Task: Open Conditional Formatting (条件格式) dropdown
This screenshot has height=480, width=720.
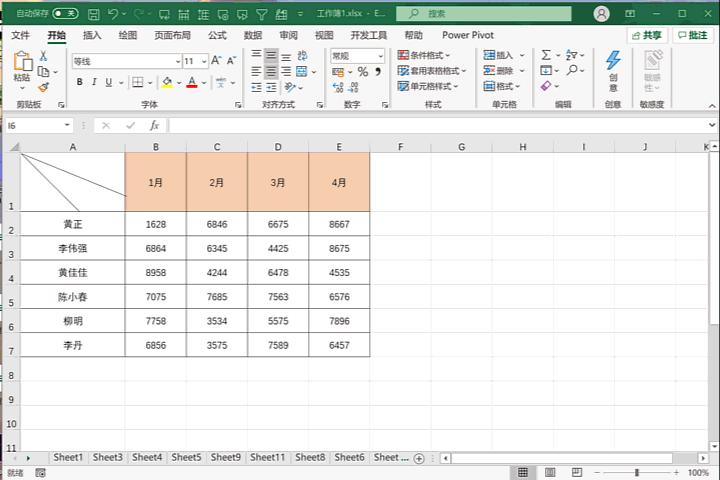Action: (x=425, y=56)
